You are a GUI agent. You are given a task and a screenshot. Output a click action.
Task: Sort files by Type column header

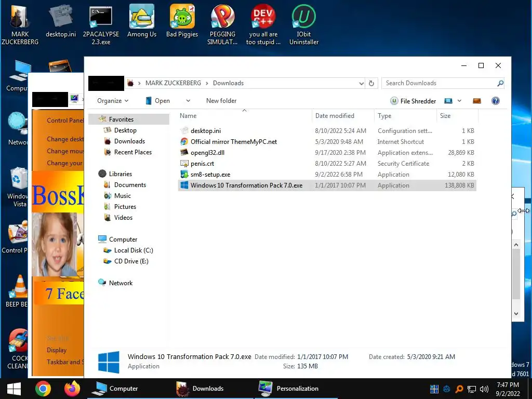pyautogui.click(x=405, y=116)
